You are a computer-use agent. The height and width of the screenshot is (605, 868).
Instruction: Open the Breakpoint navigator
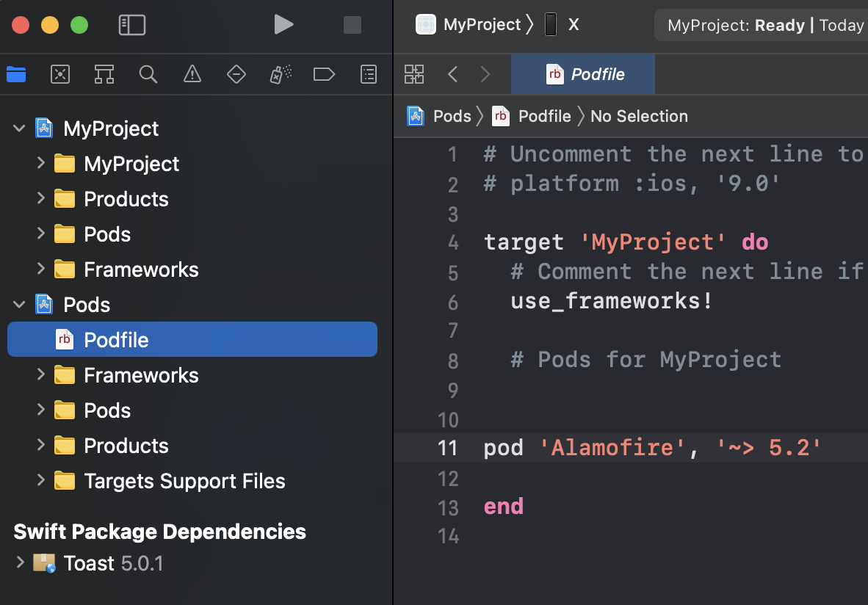pos(324,74)
